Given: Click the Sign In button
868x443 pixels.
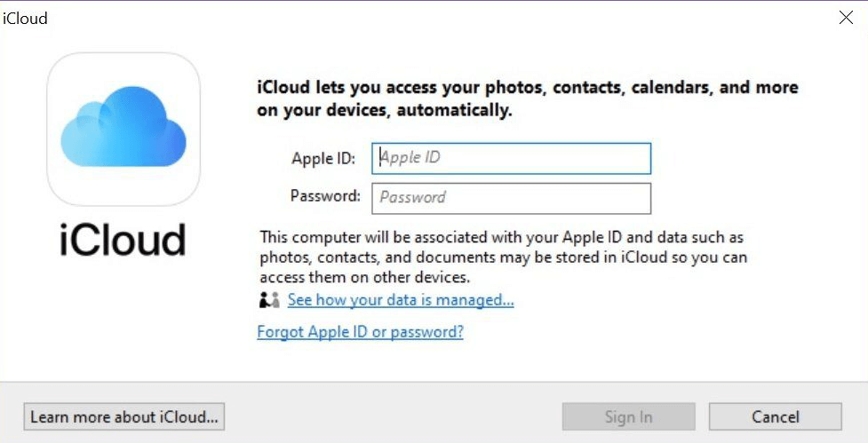Looking at the screenshot, I should (628, 416).
